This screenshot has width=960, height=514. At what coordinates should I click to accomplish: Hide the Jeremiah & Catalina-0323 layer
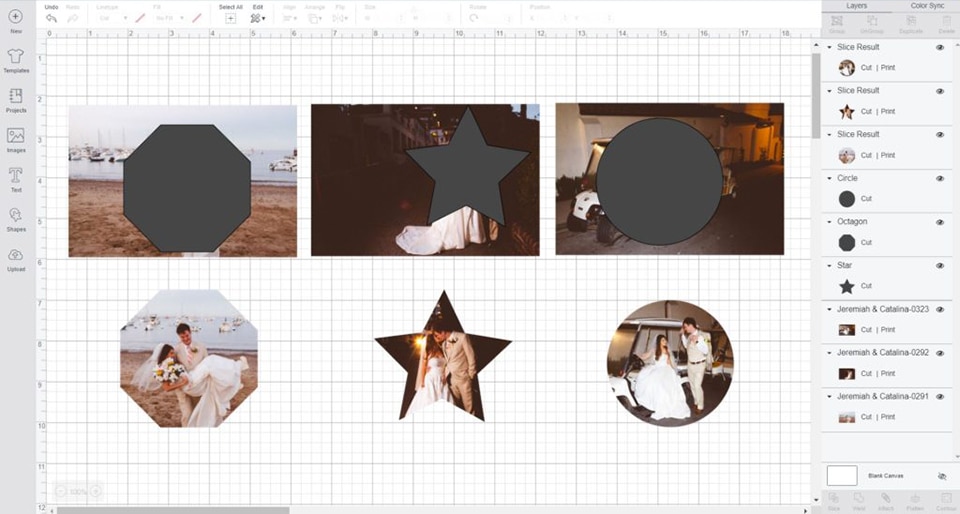(940, 310)
